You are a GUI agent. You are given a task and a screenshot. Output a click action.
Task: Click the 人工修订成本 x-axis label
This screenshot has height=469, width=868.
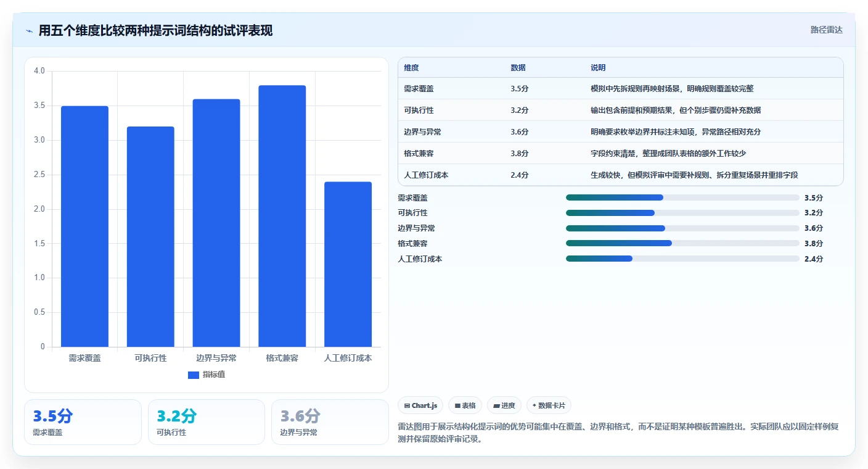click(348, 358)
